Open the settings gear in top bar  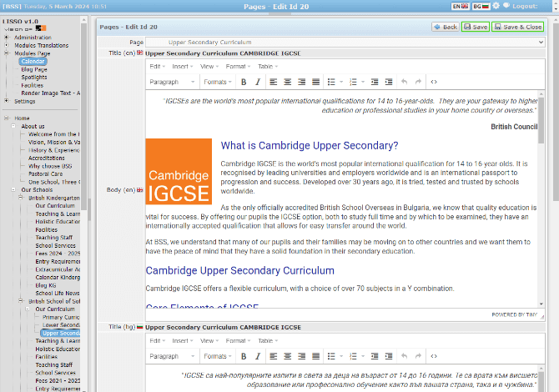(496, 6)
